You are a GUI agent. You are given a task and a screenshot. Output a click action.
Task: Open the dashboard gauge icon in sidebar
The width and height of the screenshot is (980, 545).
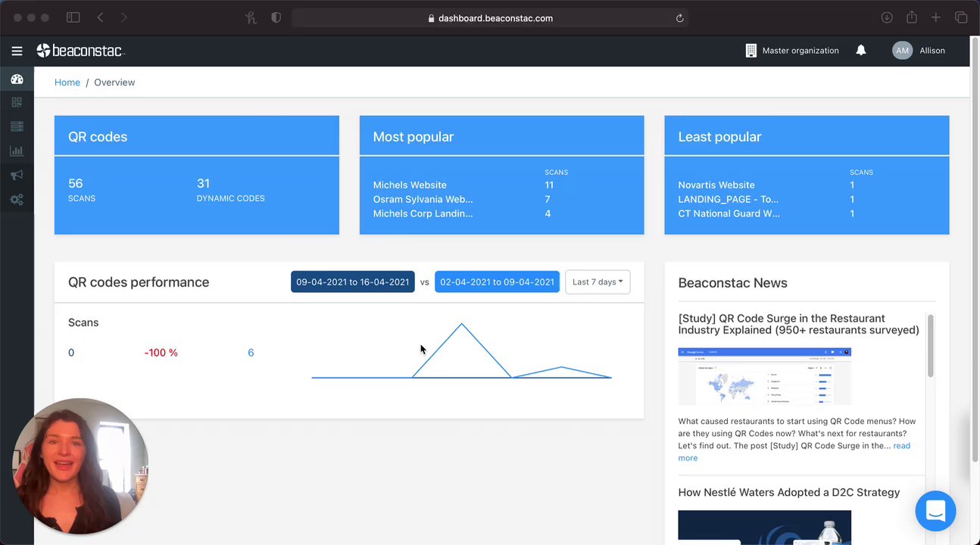pyautogui.click(x=17, y=79)
